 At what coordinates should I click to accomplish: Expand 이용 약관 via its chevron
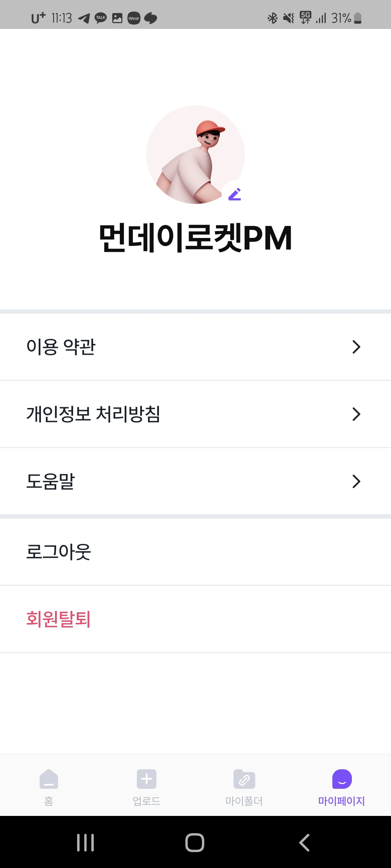[357, 346]
